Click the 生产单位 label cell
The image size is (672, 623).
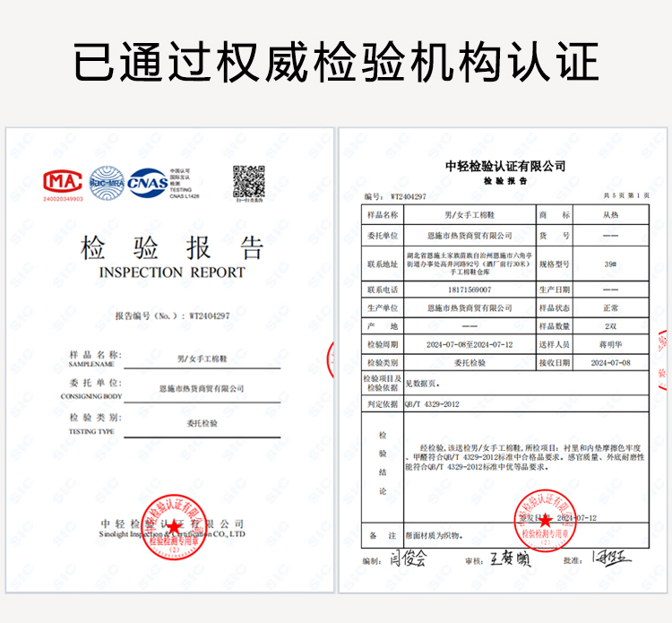tap(383, 307)
